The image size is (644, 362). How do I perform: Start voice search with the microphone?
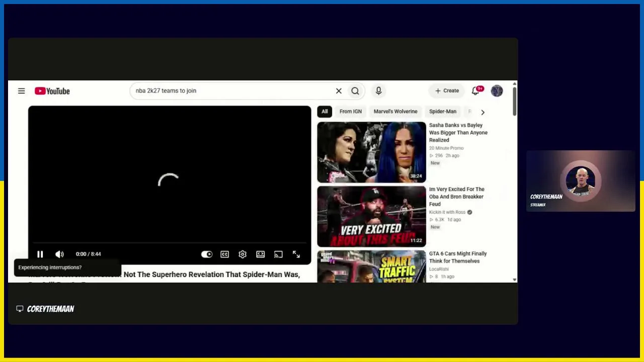click(379, 90)
